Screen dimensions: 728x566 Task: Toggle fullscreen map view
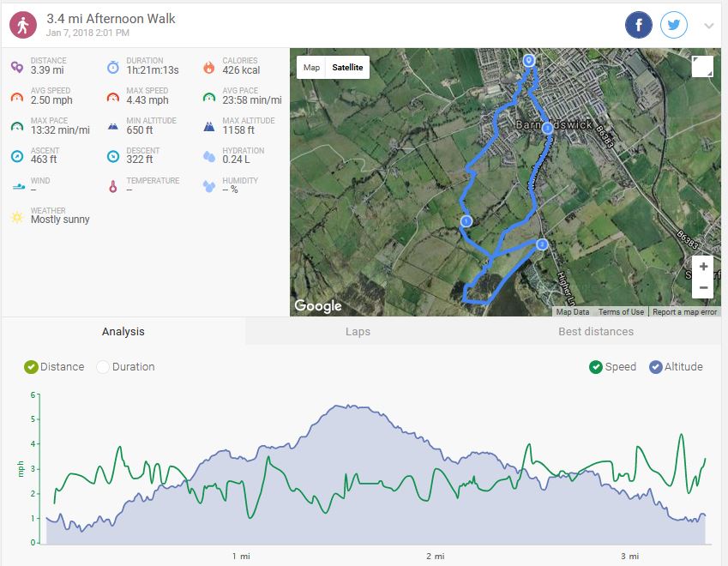coord(701,67)
